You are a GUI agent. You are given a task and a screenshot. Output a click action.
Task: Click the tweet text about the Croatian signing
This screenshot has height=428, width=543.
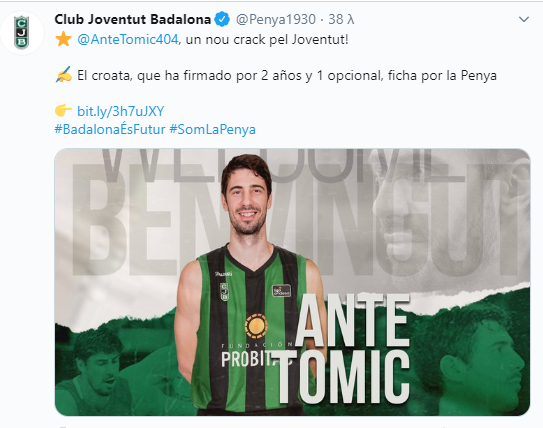pos(287,75)
